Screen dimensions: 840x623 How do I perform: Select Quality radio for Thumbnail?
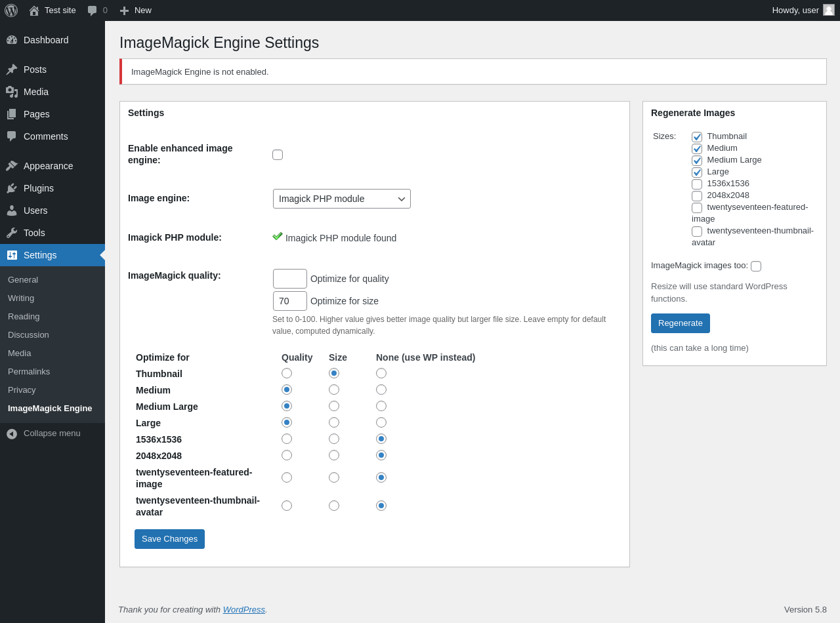(x=287, y=373)
